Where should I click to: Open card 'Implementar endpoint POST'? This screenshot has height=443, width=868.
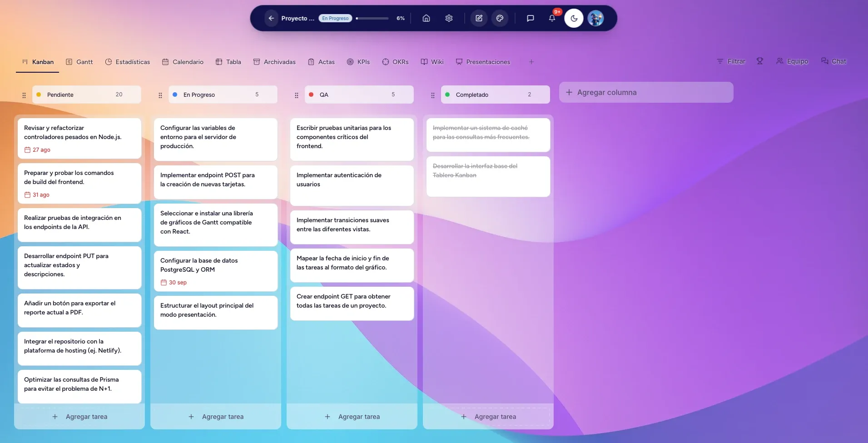(216, 182)
